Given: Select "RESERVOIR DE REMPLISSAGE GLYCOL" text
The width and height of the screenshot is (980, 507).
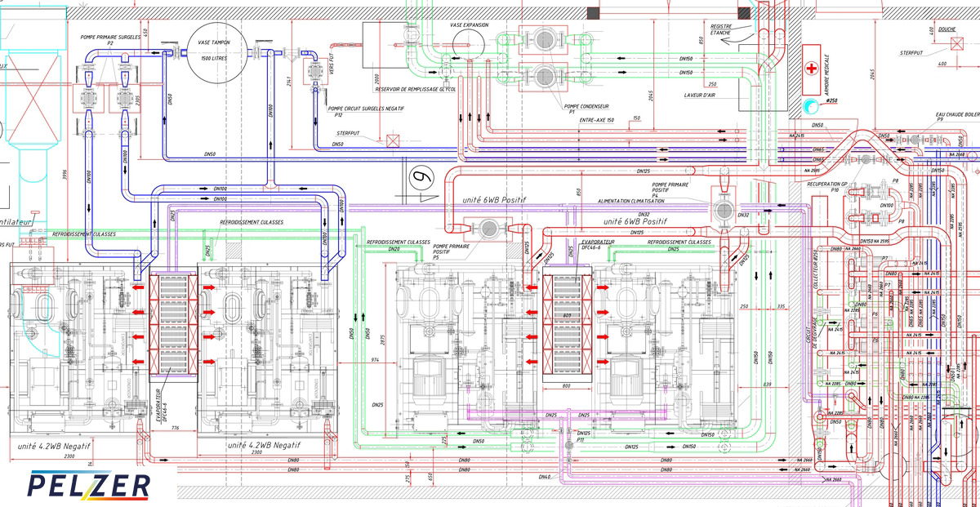Looking at the screenshot, I should point(417,89).
